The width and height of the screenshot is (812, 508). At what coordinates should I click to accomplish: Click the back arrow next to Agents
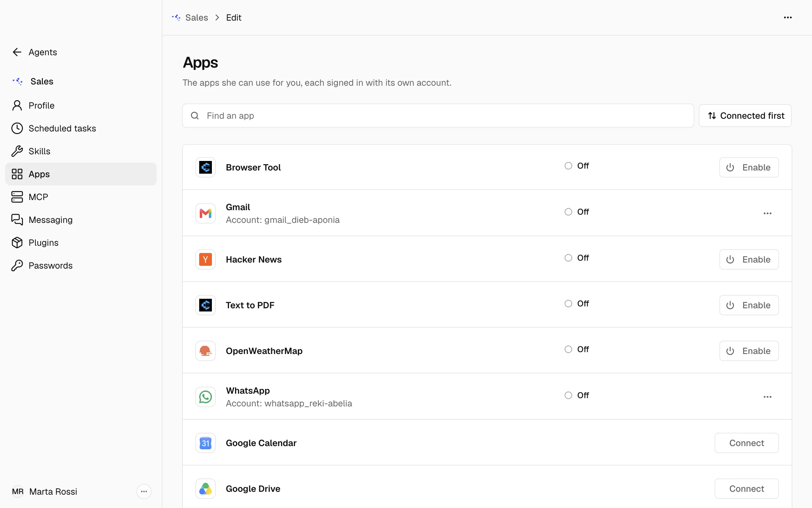(x=17, y=52)
